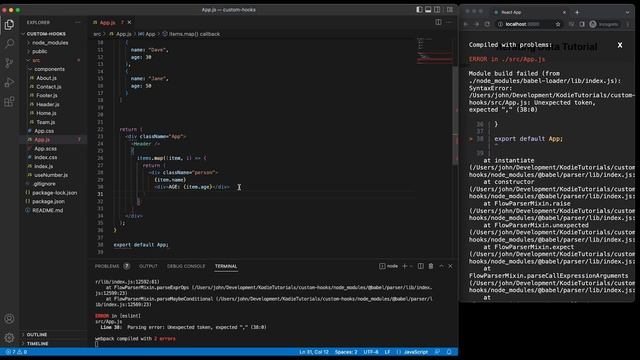Maximize the panel with chevron up
Viewport: 640px width, 360px height.
tap(441, 266)
